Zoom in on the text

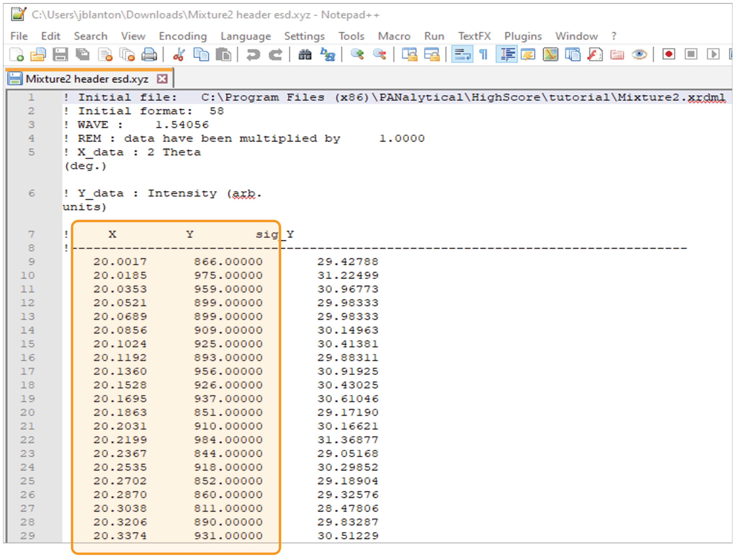(357, 55)
